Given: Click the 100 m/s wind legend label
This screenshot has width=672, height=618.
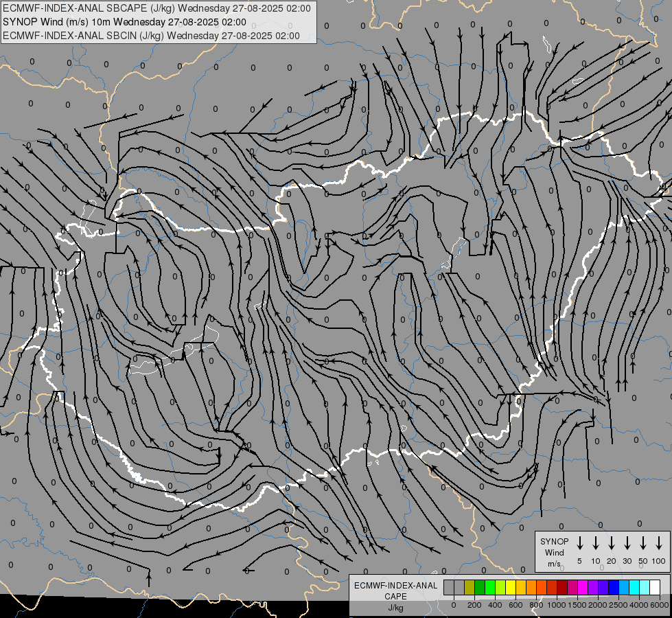Looking at the screenshot, I should pos(659,561).
